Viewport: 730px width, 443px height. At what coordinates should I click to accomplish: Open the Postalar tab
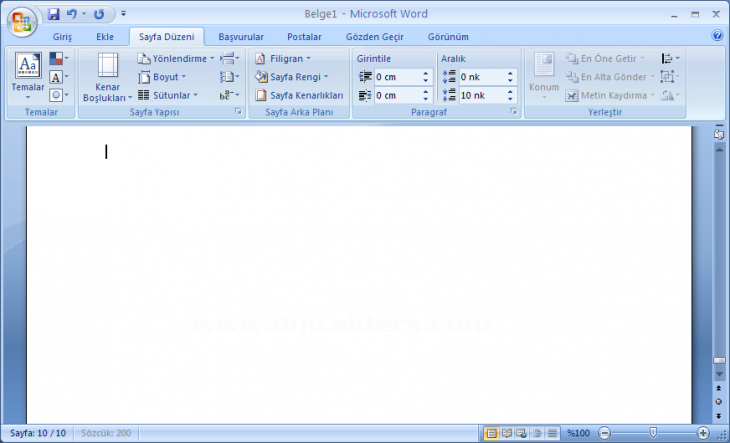(304, 37)
